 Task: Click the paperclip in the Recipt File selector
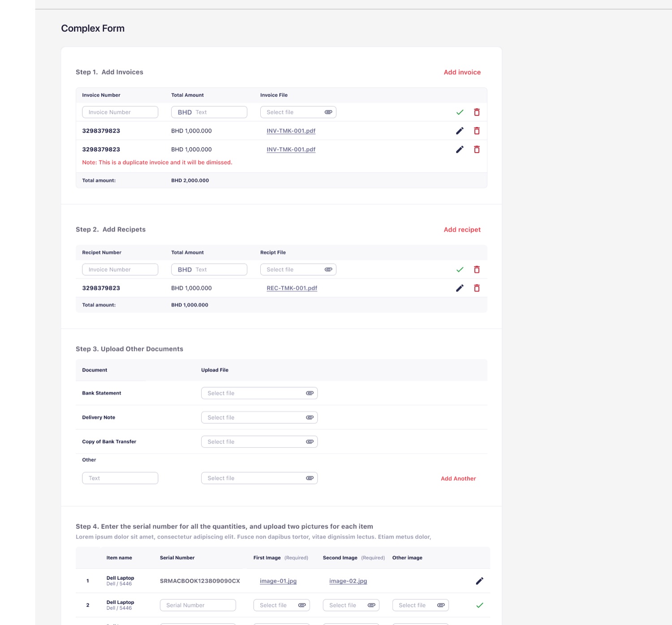tap(328, 270)
